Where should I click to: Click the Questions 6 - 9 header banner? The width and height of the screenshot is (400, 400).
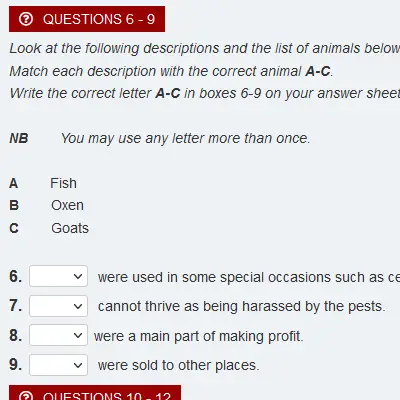tap(87, 19)
